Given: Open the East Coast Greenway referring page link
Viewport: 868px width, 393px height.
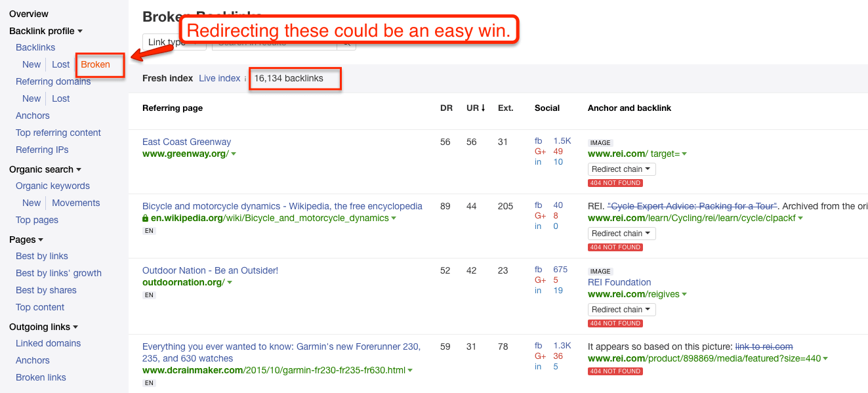Looking at the screenshot, I should pos(186,142).
